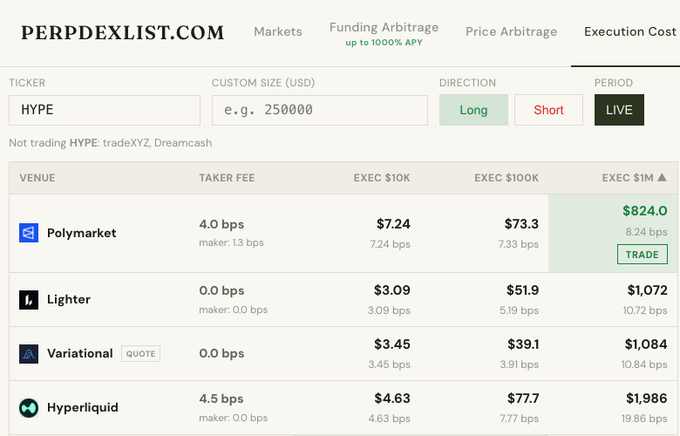Click the 8.24 bps value under $824.0

click(646, 232)
